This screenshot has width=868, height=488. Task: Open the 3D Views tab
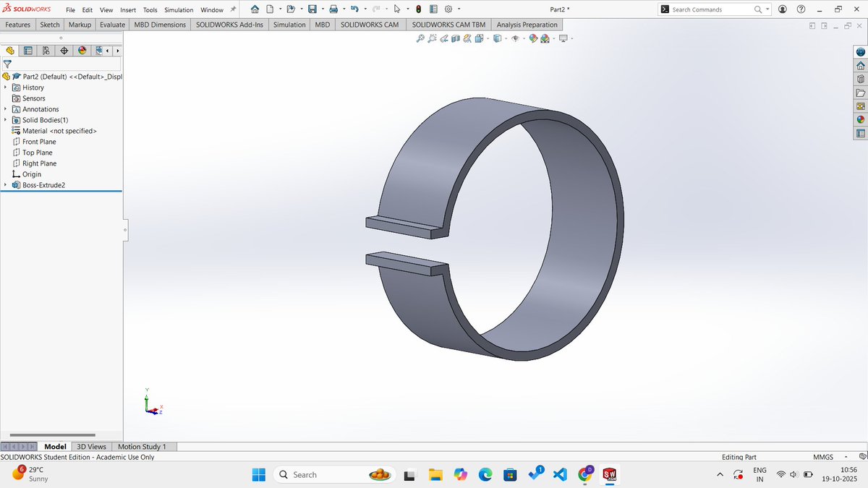tap(91, 447)
